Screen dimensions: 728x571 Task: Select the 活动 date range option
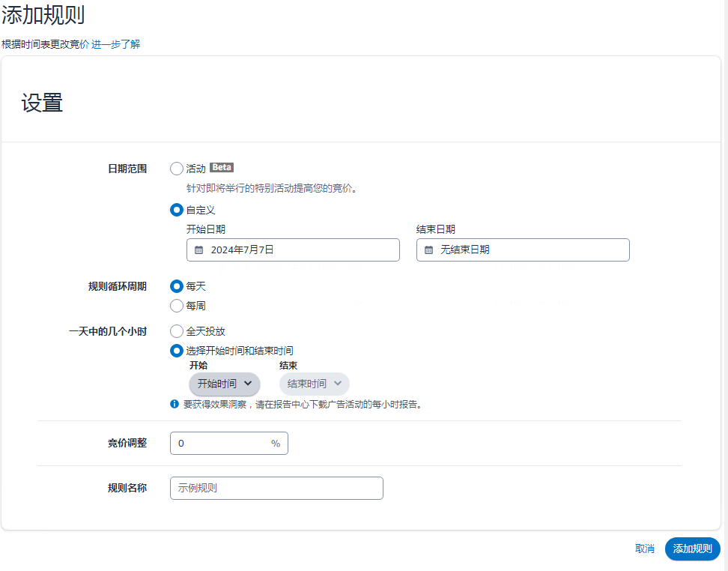[176, 169]
